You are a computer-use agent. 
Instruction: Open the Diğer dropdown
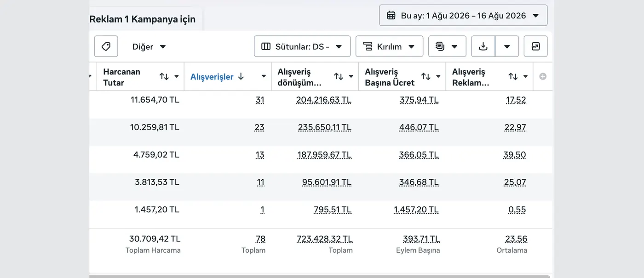[149, 46]
